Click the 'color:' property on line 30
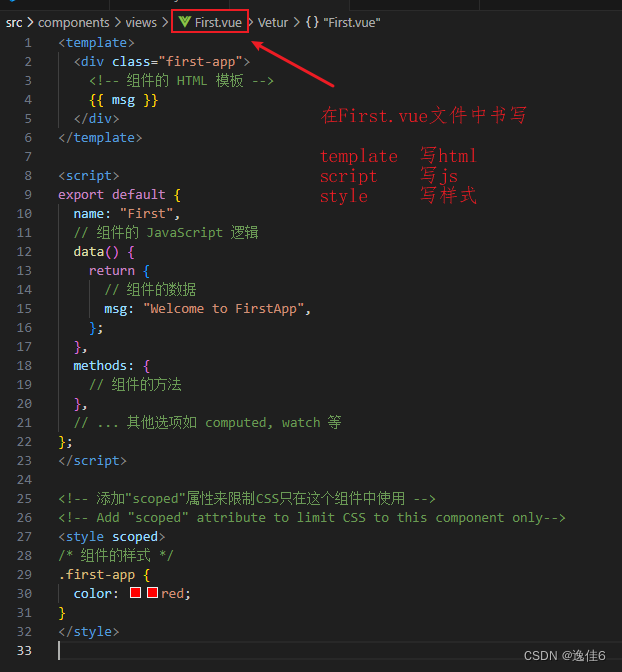Viewport: 622px width, 672px height. click(96, 594)
